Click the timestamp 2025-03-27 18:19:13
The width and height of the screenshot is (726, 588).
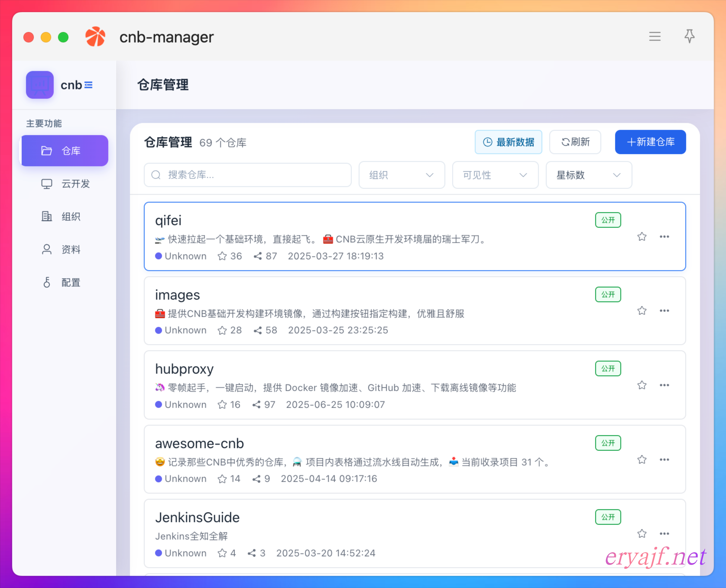336,256
